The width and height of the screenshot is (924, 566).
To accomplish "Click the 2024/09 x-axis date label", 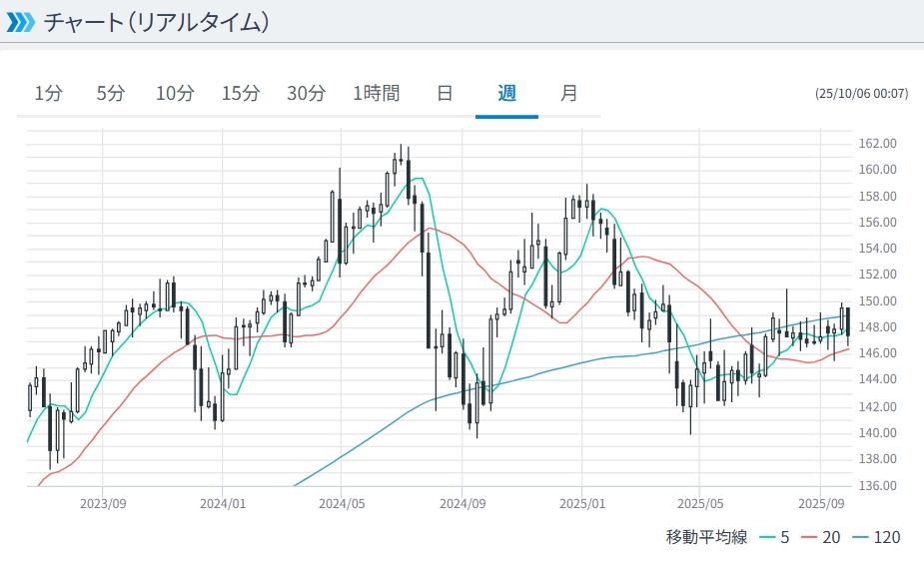I will pyautogui.click(x=463, y=504).
